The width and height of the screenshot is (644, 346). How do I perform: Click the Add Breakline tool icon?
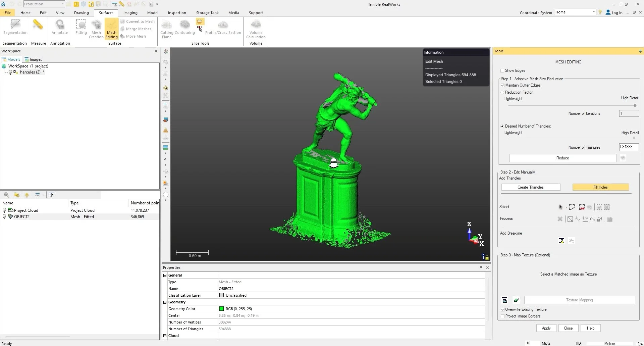561,241
